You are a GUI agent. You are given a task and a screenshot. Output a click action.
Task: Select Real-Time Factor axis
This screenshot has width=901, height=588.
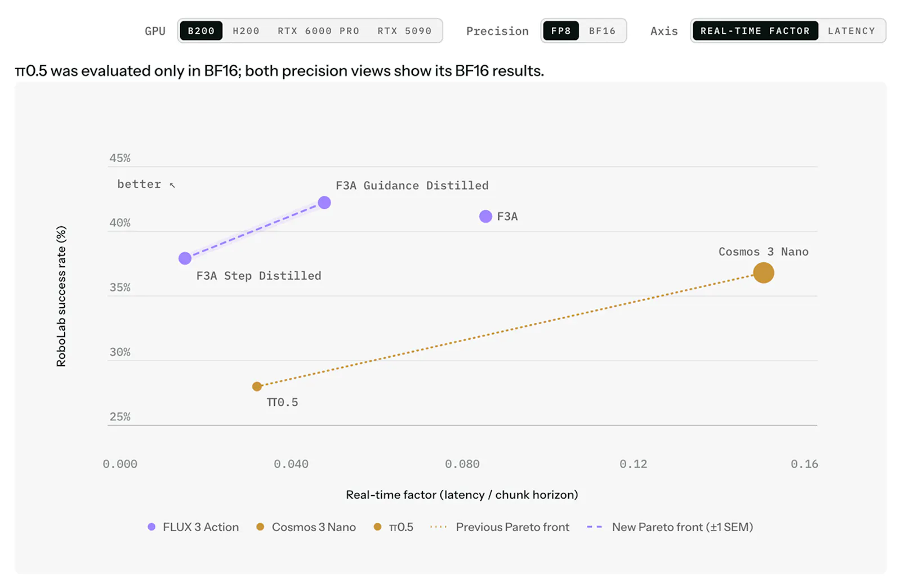(x=755, y=31)
